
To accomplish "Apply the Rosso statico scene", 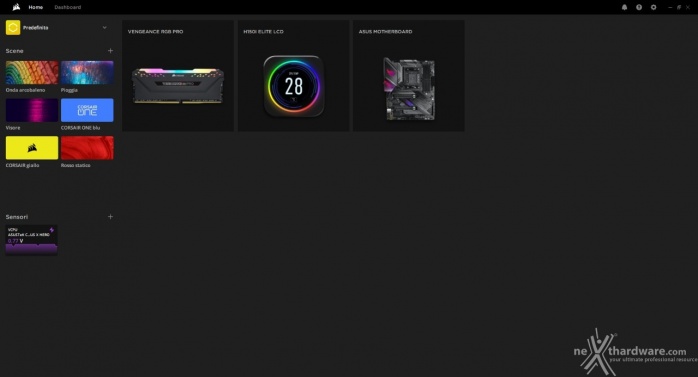I will pos(87,148).
